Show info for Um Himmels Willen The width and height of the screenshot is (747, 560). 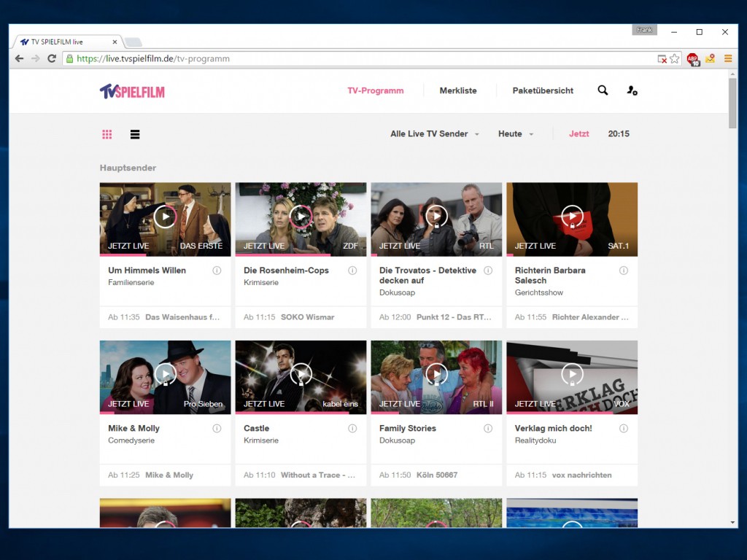217,271
